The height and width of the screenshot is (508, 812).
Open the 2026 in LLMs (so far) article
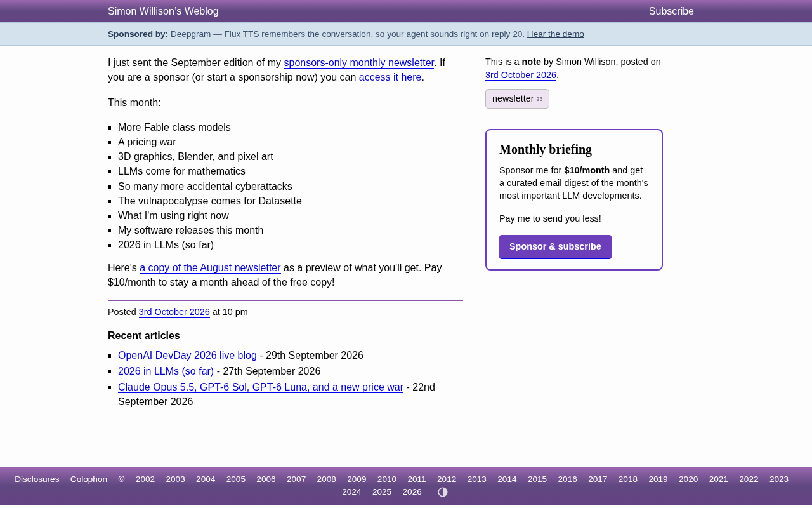click(166, 371)
